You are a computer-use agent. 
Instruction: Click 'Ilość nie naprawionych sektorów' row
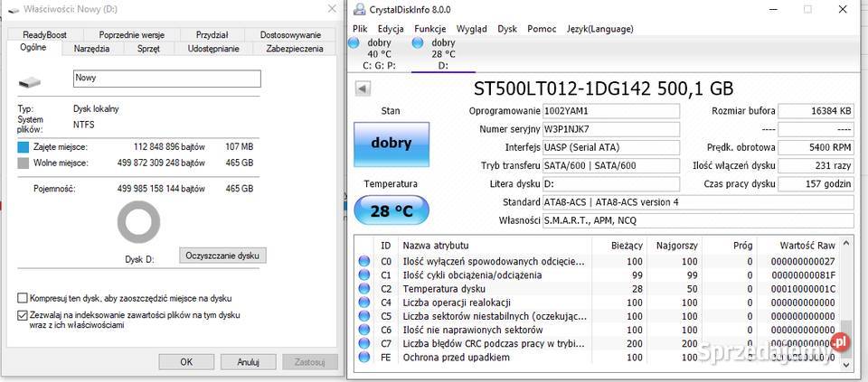coord(598,330)
